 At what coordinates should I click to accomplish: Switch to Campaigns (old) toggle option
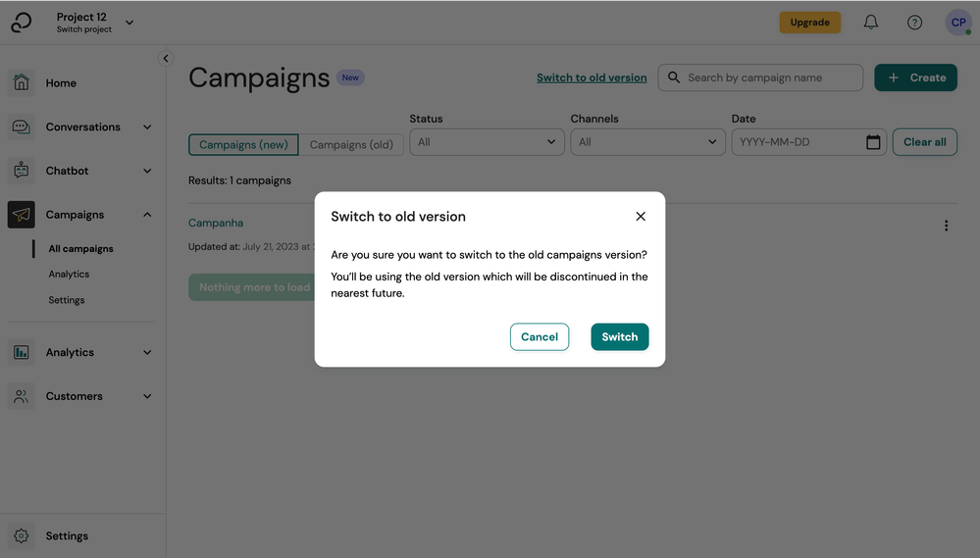pos(351,144)
